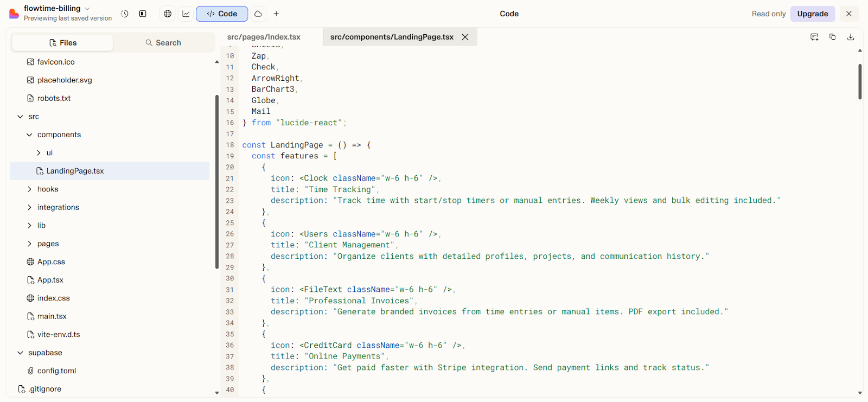Open the src/pages/Index.tsx editor tab
This screenshot has width=868, height=402.
264,37
